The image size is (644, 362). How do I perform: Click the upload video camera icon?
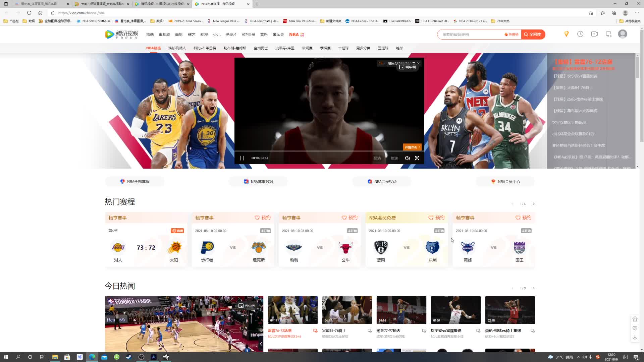coord(594,34)
